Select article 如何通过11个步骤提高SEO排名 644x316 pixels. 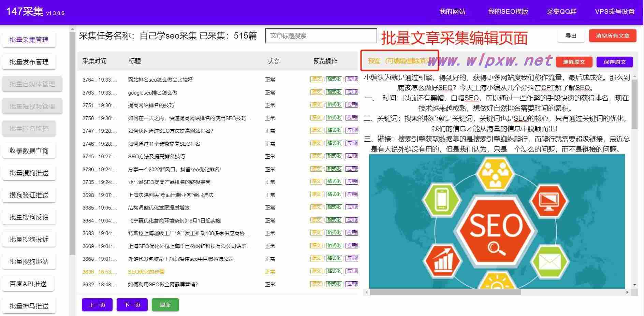coord(164,144)
